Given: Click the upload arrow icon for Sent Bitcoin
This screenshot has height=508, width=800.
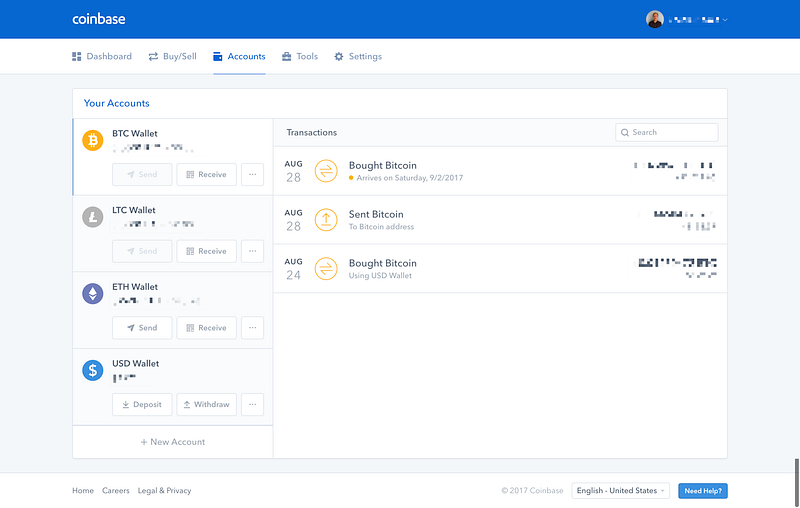Looking at the screenshot, I should coord(326,220).
